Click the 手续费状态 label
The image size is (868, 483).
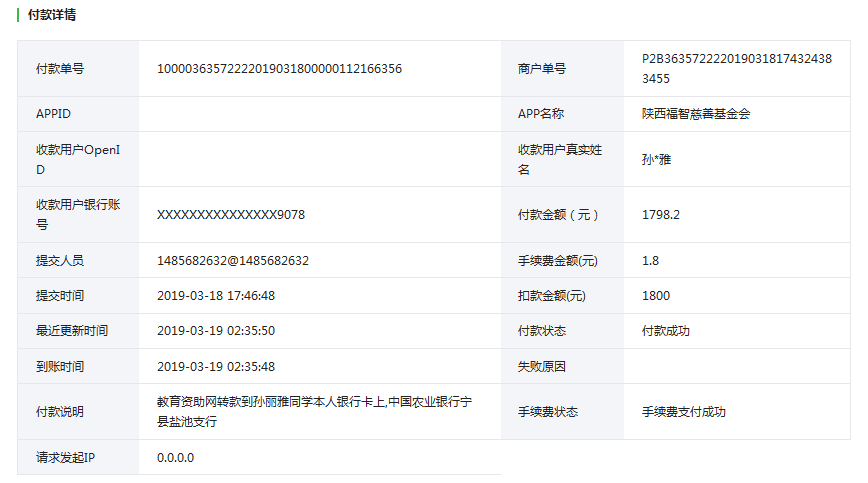[x=547, y=412]
